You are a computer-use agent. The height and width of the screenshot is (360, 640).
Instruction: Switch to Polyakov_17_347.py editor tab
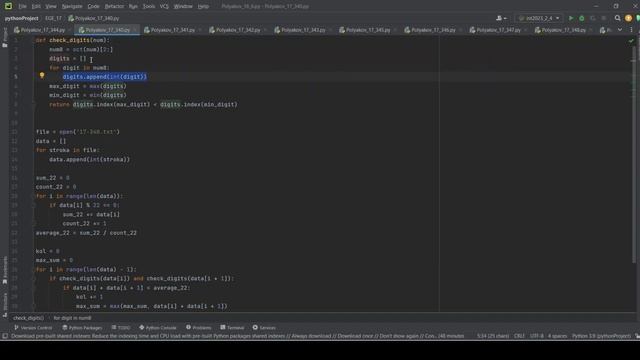point(498,30)
